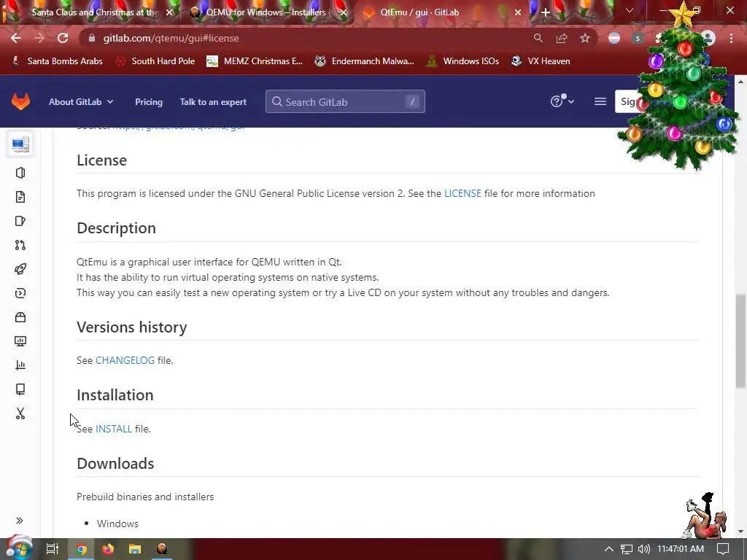The image size is (747, 560).
Task: Open Analytics chart icon in sidebar
Action: pyautogui.click(x=20, y=365)
